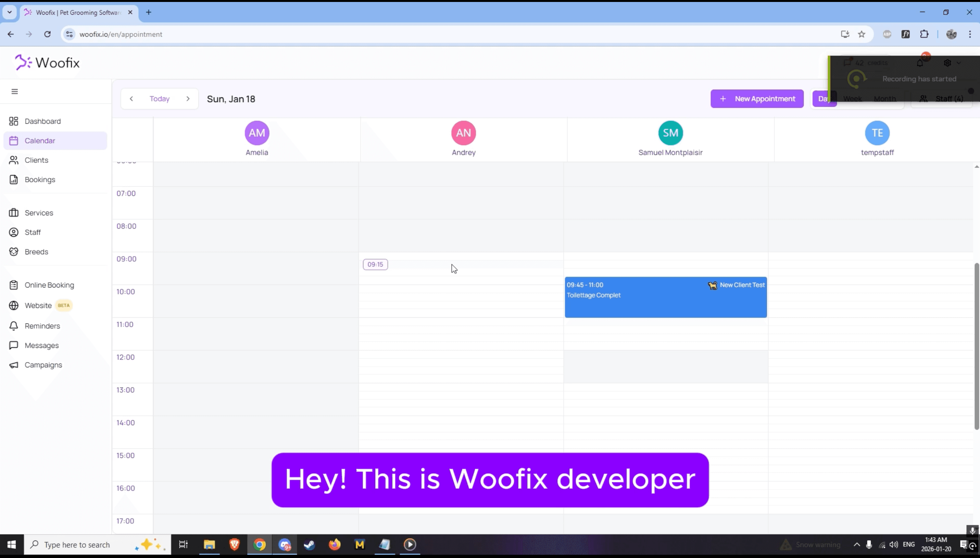This screenshot has height=558, width=980.
Task: Click the Today button to reset the date
Action: [x=159, y=98]
